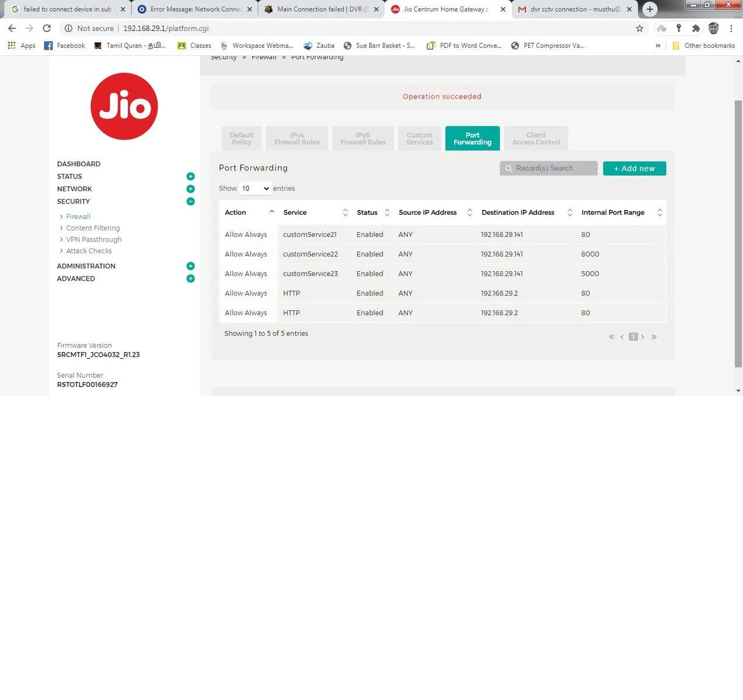Open Chrome extensions puzzle icon
The height and width of the screenshot is (700, 743).
pos(696,29)
